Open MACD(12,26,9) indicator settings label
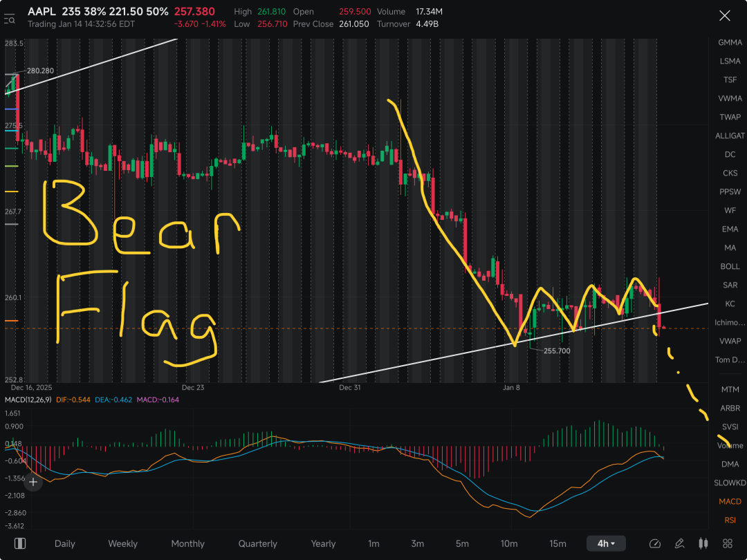The image size is (747, 560). [x=28, y=400]
